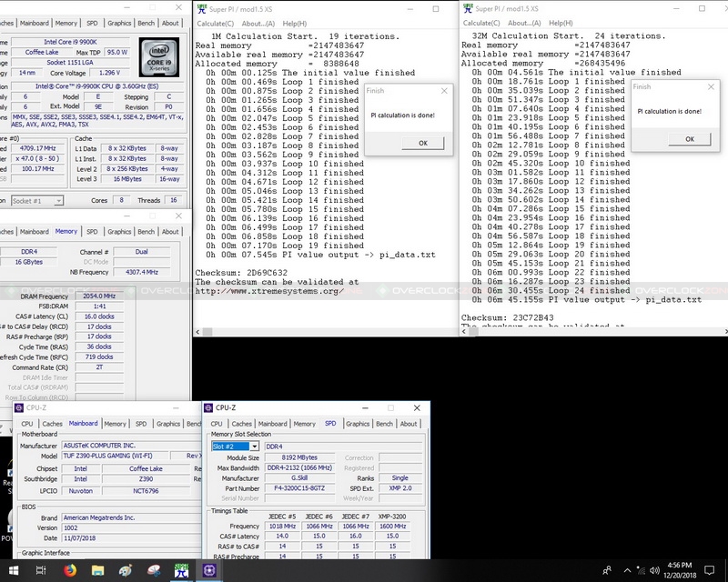Select Graphics tab in Mainboard CPU-Z window
The width and height of the screenshot is (728, 582).
tap(168, 424)
